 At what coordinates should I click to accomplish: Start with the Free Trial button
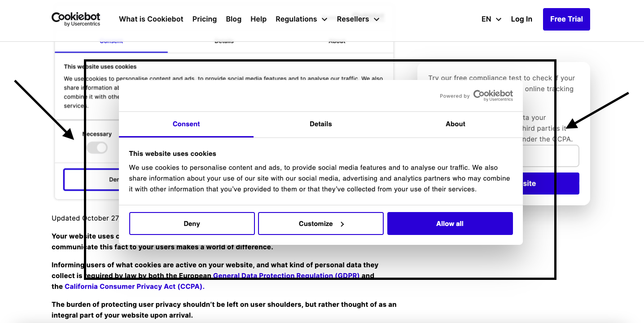(566, 19)
